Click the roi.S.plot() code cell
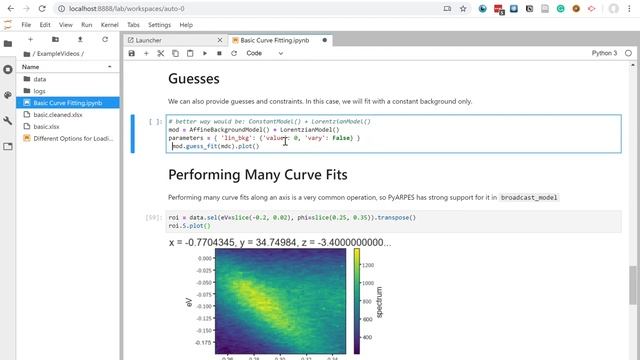The height and width of the screenshot is (360, 640). (x=393, y=222)
